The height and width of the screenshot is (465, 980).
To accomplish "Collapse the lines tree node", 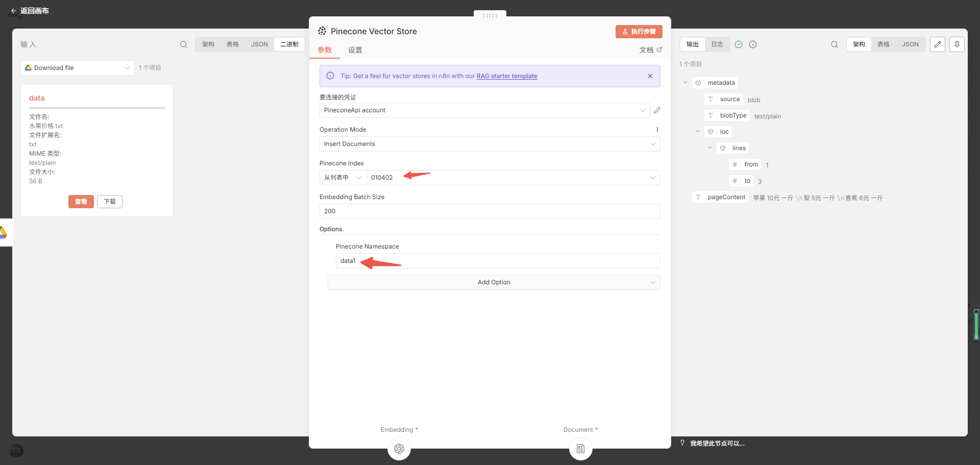I will [x=710, y=148].
